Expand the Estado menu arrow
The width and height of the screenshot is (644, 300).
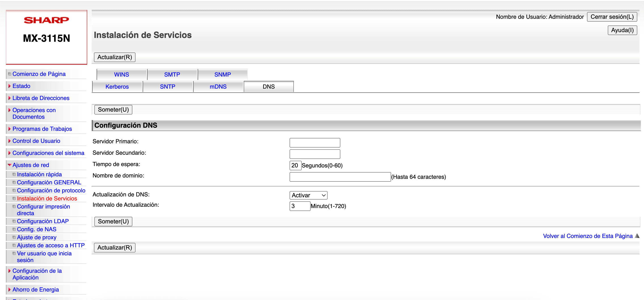pos(9,86)
